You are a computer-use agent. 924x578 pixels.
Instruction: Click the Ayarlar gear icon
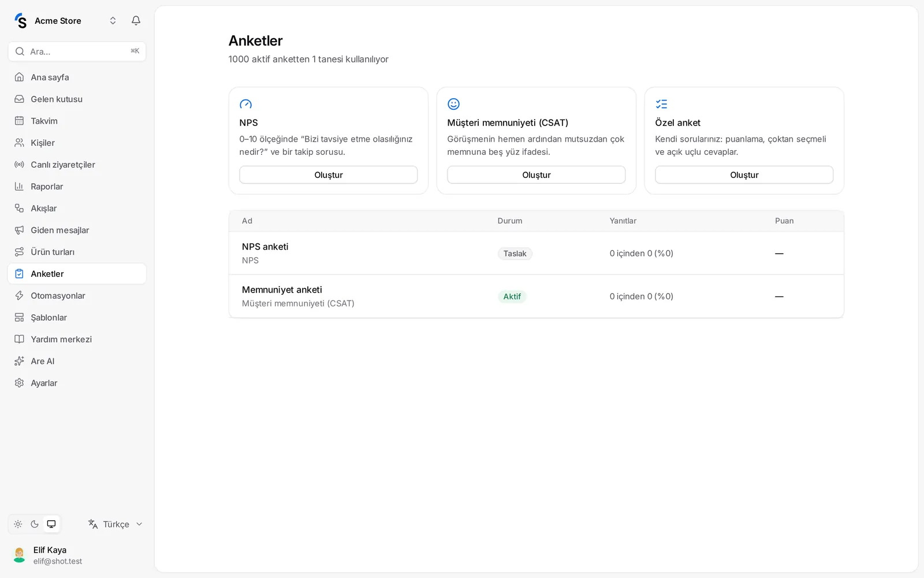tap(19, 383)
